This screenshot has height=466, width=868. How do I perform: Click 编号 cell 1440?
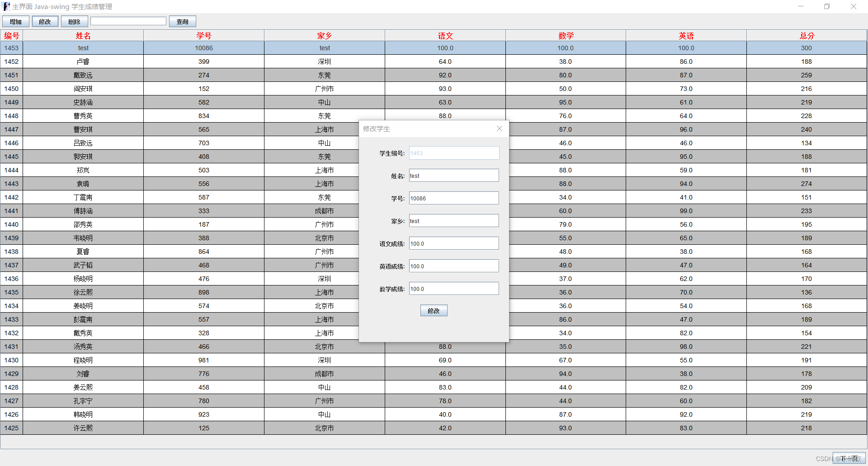pos(12,224)
